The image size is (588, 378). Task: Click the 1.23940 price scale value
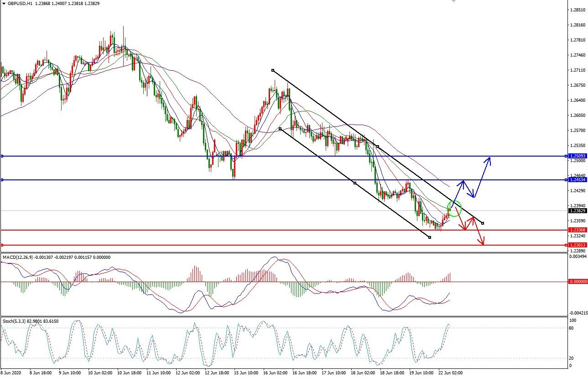578,205
